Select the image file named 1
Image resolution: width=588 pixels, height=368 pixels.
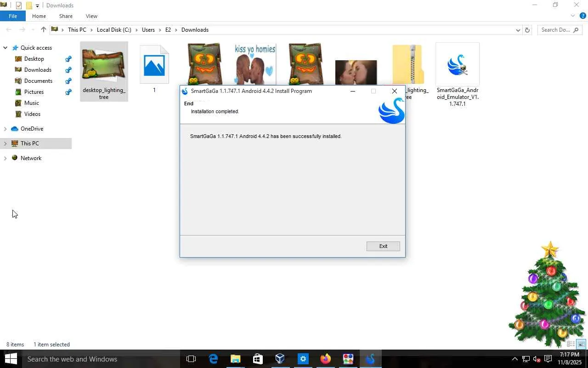(154, 69)
